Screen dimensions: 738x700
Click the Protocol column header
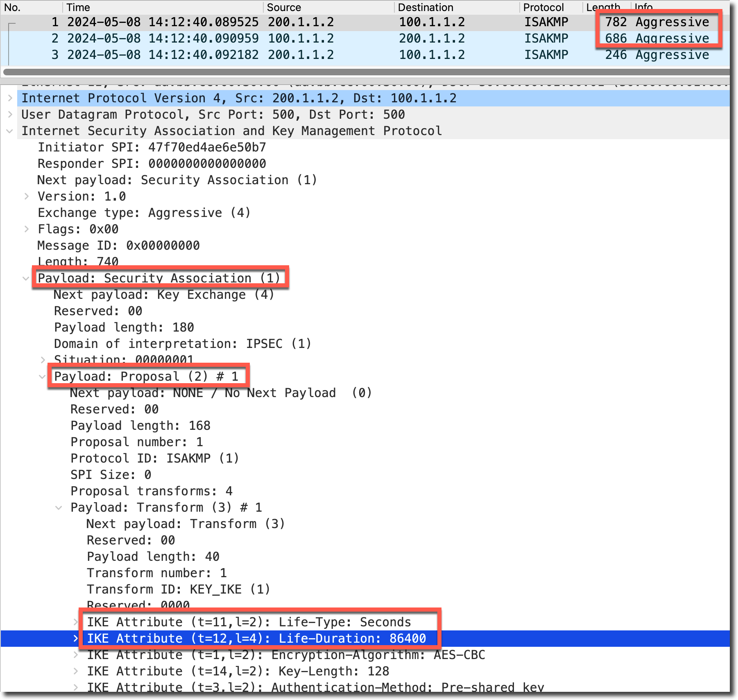(x=543, y=7)
